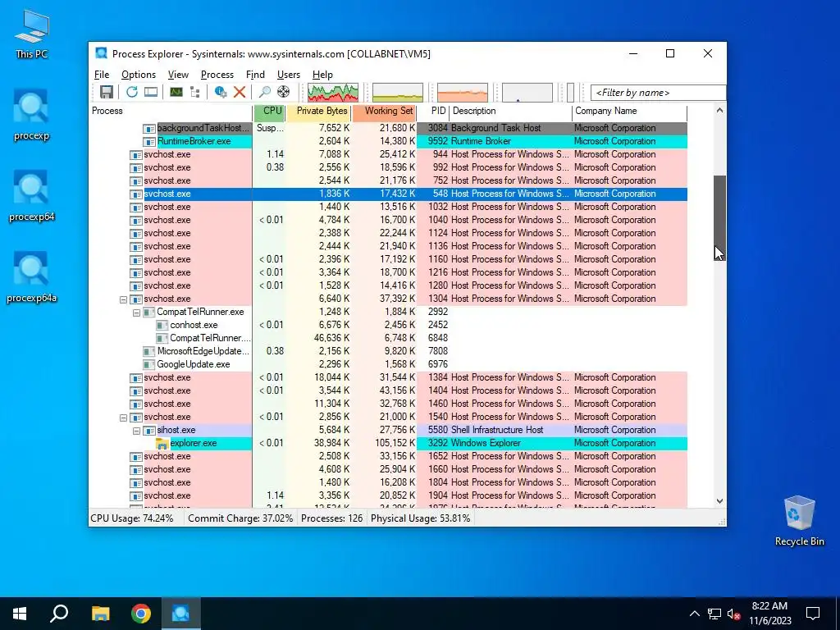The width and height of the screenshot is (840, 630).
Task: Collapse the CompatTelRunner.exe PID 2992 node
Action: tap(136, 313)
